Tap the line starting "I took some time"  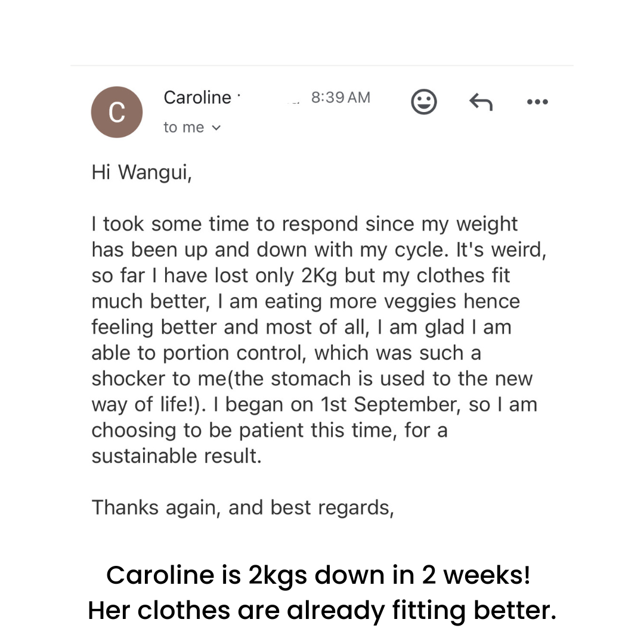[x=304, y=224]
